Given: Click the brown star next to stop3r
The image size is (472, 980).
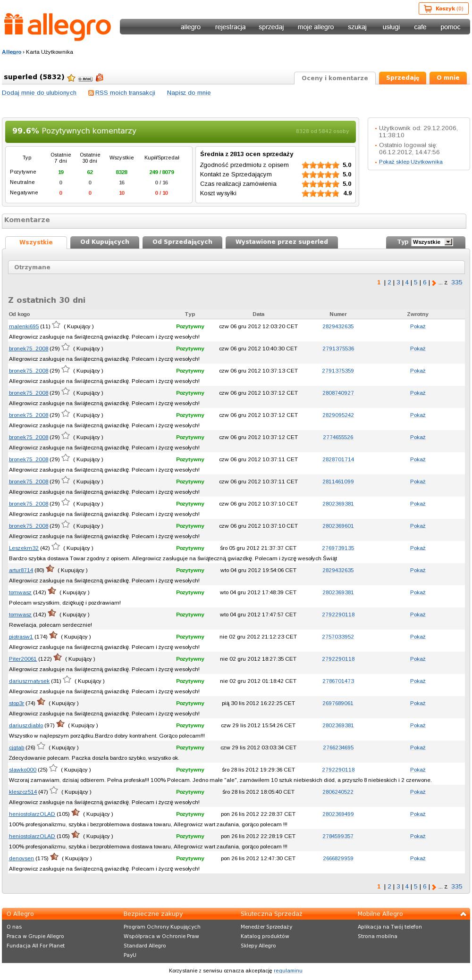Looking at the screenshot, I should click(41, 701).
